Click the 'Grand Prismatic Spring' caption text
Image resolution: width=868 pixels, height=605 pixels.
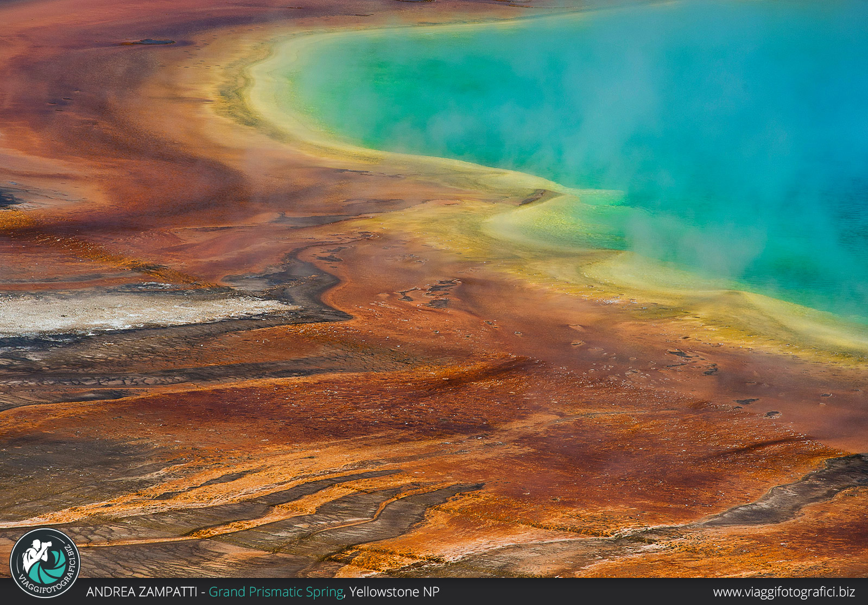coord(276,593)
